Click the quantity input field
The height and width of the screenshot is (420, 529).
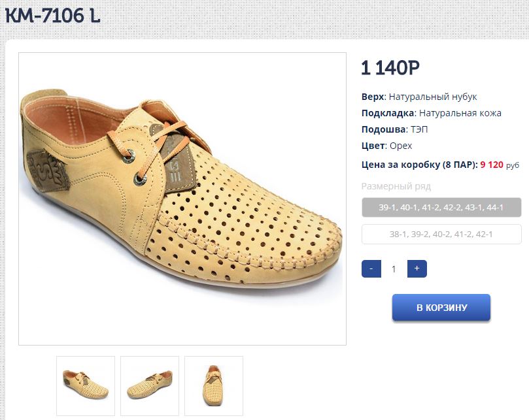394,268
